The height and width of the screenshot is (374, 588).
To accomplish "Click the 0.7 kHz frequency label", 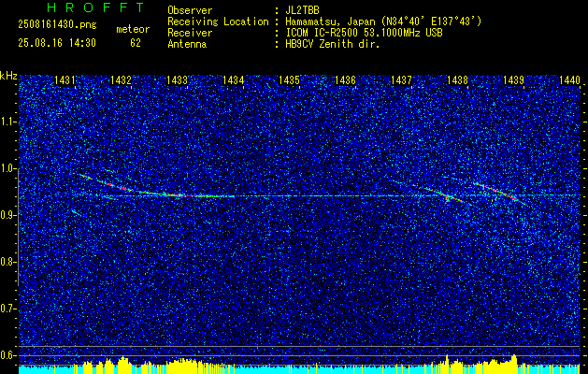I will point(7,309).
